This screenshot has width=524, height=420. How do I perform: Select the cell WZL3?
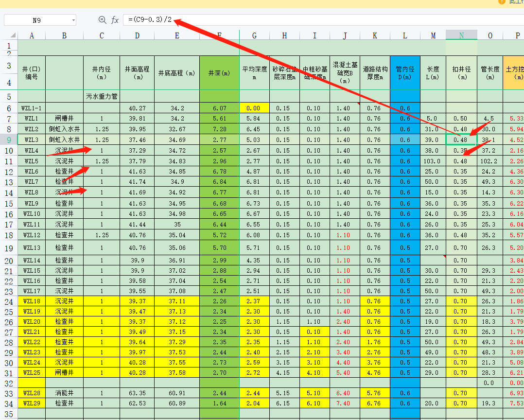32,140
